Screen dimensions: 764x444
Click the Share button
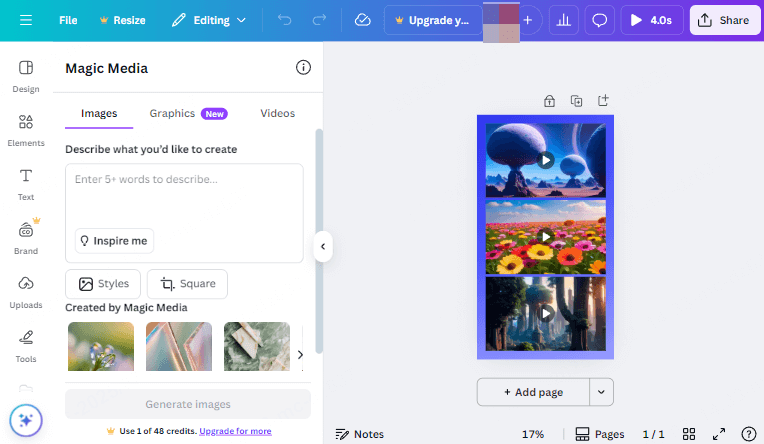tap(725, 20)
